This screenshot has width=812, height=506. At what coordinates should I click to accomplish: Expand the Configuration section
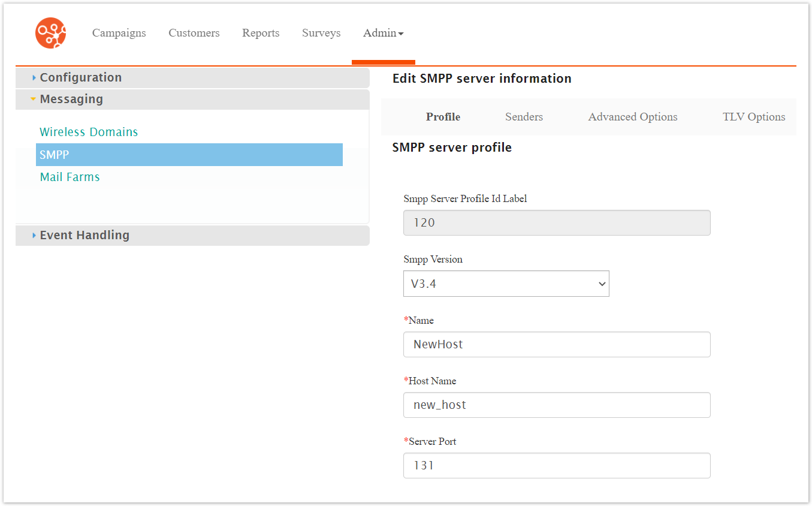(80, 77)
